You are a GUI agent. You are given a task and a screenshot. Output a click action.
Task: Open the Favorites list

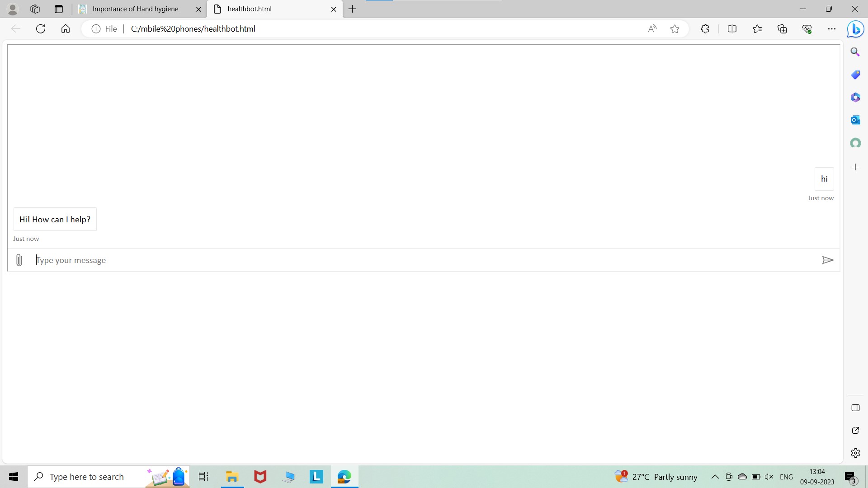pos(757,29)
